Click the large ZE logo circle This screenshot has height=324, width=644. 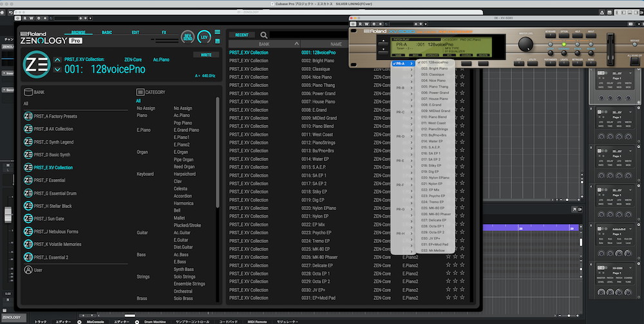click(37, 64)
